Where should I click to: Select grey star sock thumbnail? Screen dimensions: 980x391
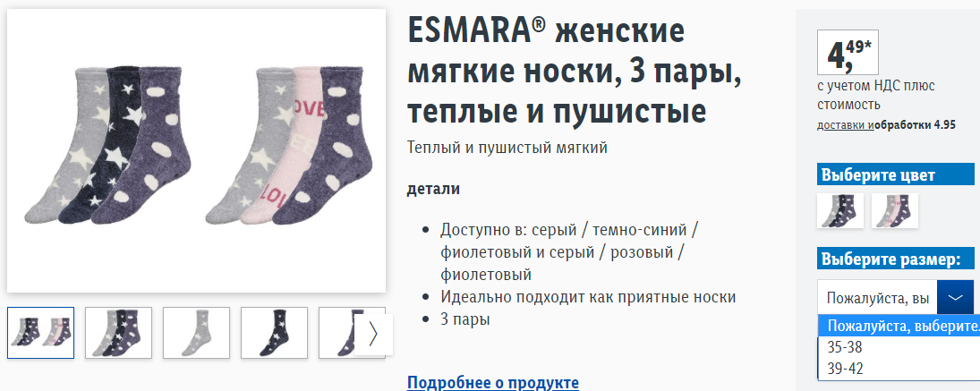(196, 333)
